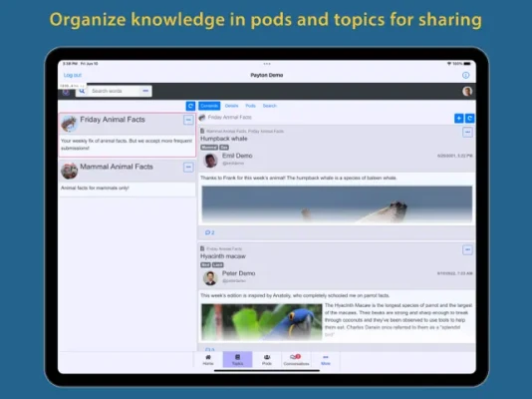The image size is (532, 399).
Task: Open the More item in the bottom bar
Action: 326,359
